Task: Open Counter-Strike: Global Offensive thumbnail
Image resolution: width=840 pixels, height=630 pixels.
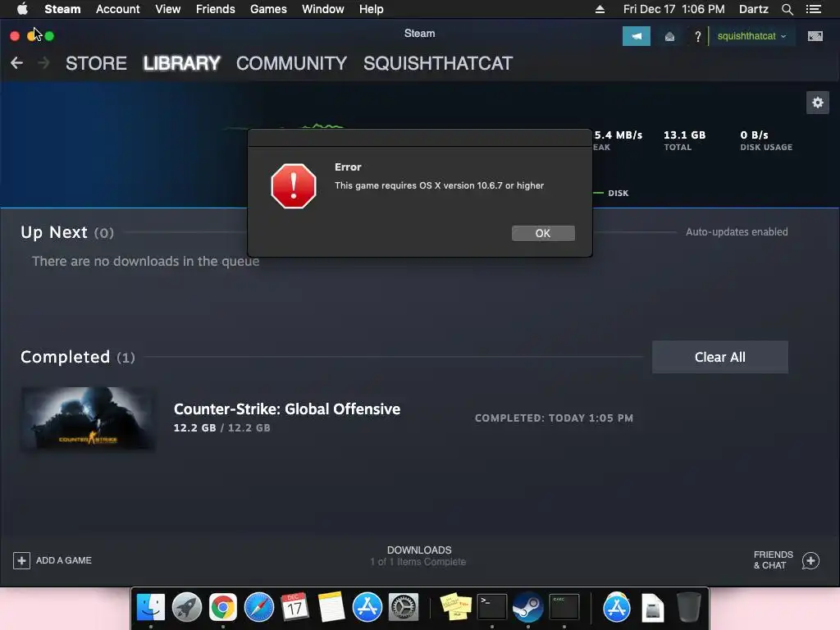Action: (89, 419)
